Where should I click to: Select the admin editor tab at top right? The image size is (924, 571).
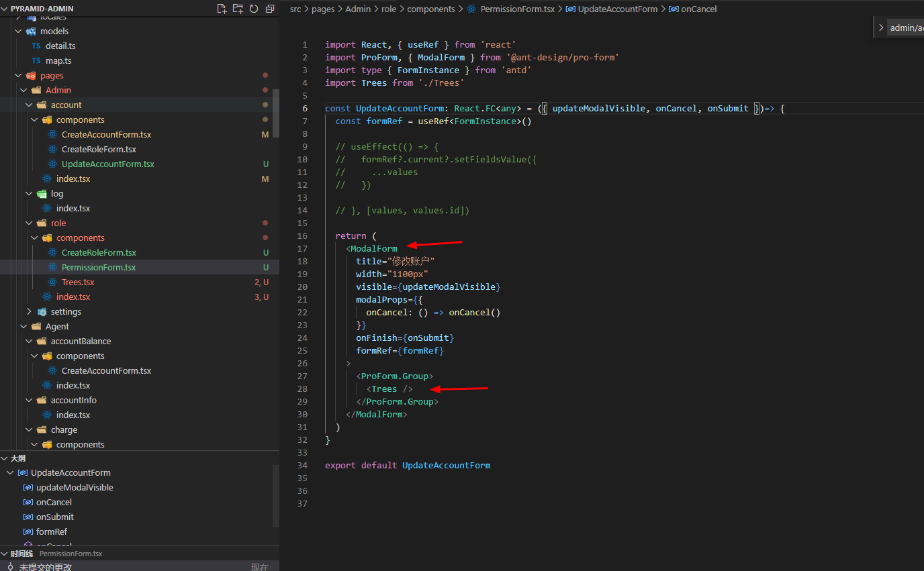pos(907,28)
